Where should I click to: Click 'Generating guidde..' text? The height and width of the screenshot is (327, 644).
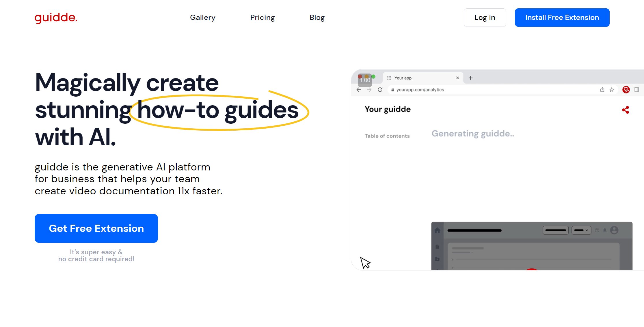[473, 134]
